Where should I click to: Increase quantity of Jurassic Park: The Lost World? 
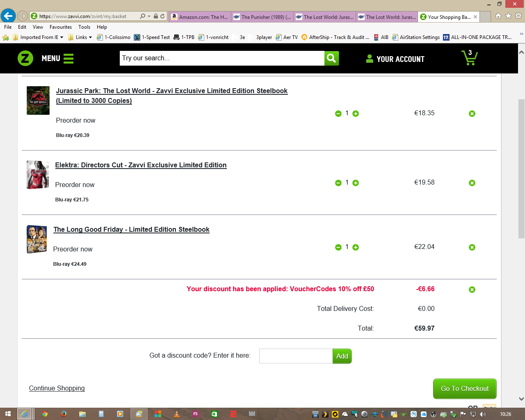(x=356, y=114)
